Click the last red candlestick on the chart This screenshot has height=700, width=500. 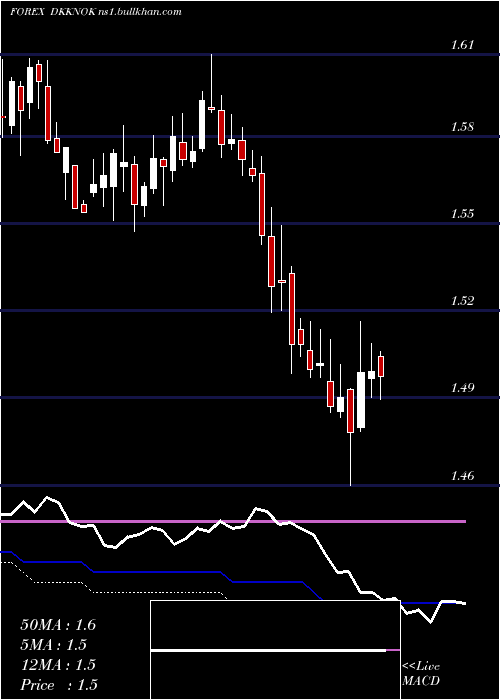point(381,367)
